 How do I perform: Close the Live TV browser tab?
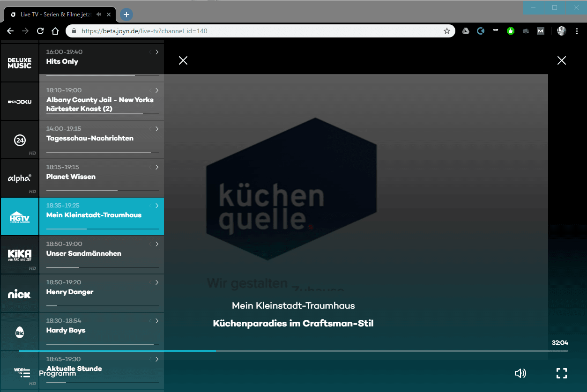click(109, 15)
